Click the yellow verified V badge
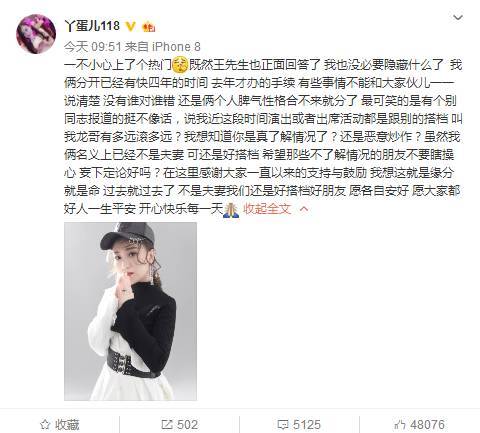The width and height of the screenshot is (480, 433). click(131, 26)
